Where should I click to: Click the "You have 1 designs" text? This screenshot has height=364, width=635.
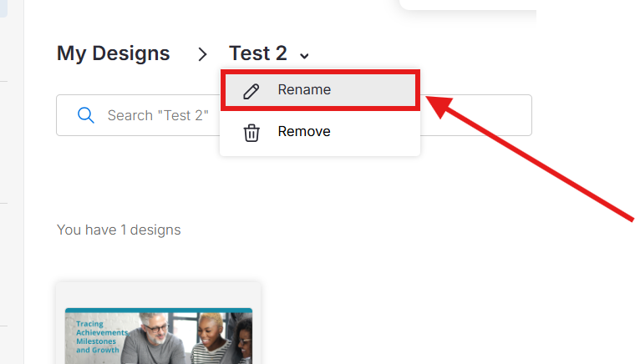click(119, 230)
